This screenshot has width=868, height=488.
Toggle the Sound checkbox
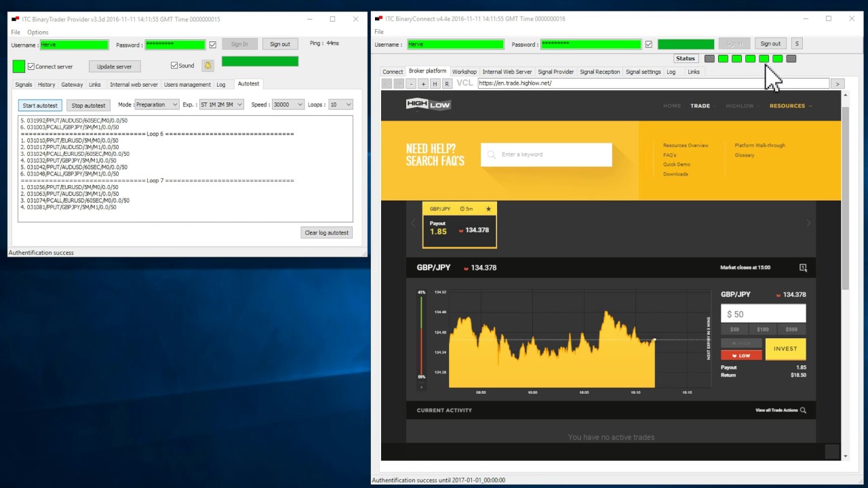pos(174,66)
